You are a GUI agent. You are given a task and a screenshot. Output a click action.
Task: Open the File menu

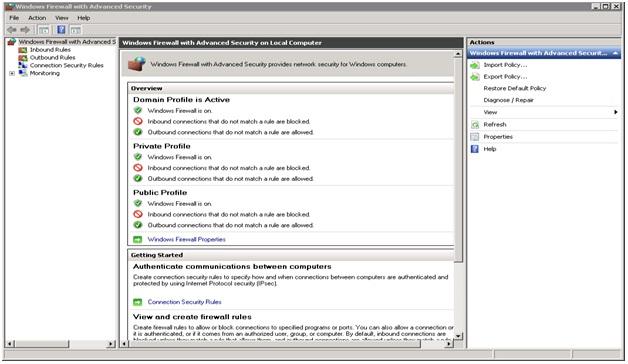14,18
